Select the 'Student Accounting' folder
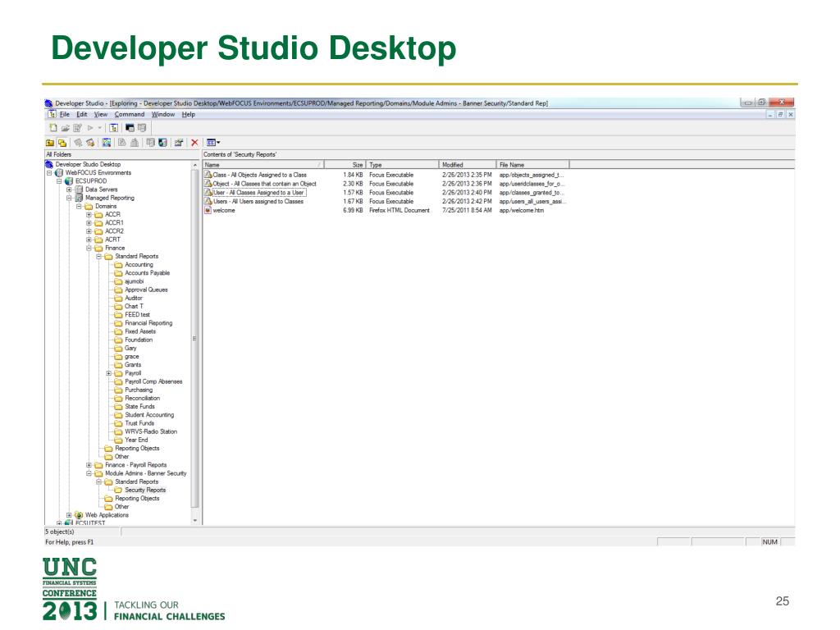The image size is (840, 630). click(149, 415)
